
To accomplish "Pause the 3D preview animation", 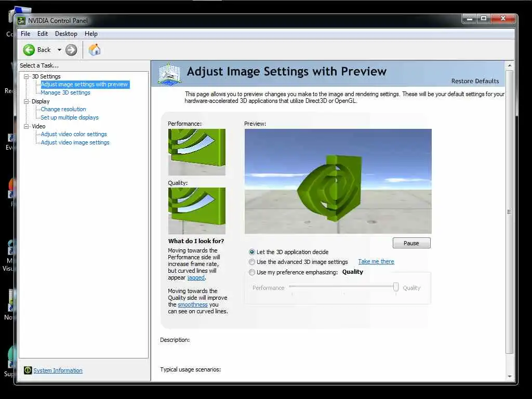I will point(411,243).
